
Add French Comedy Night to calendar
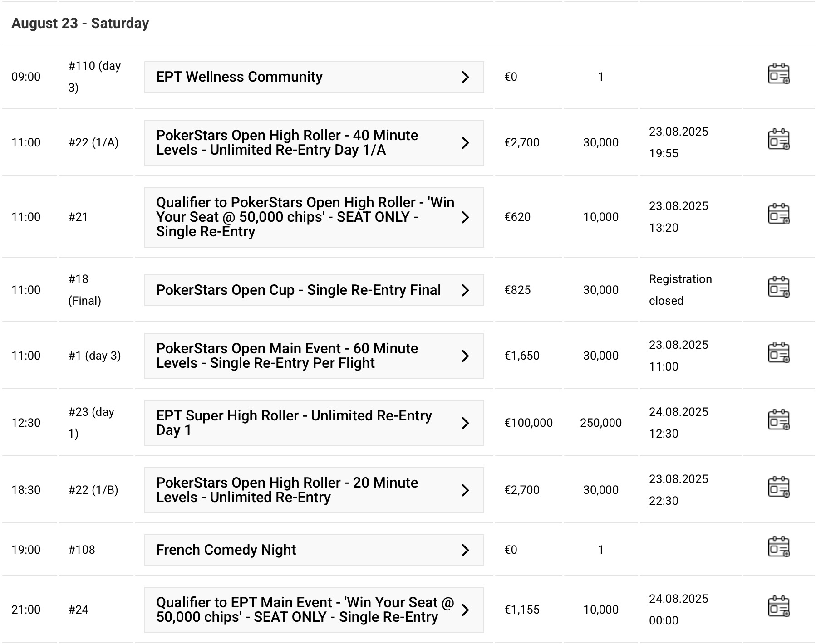[x=778, y=547]
